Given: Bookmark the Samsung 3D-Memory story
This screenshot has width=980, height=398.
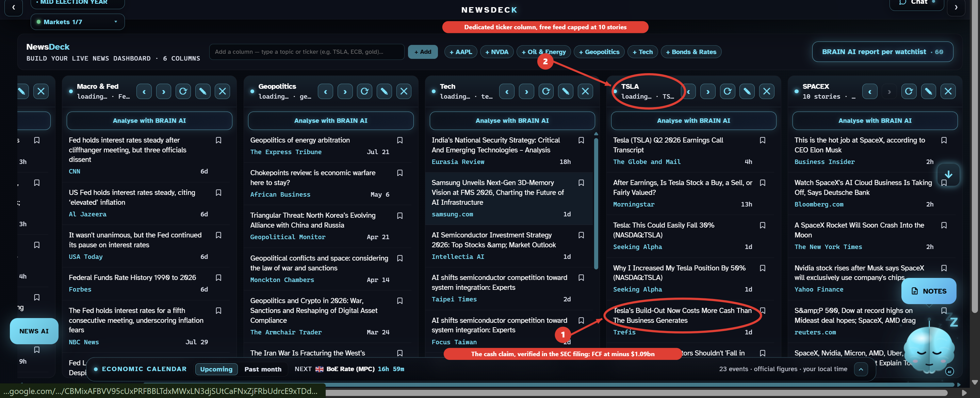Looking at the screenshot, I should point(581,183).
